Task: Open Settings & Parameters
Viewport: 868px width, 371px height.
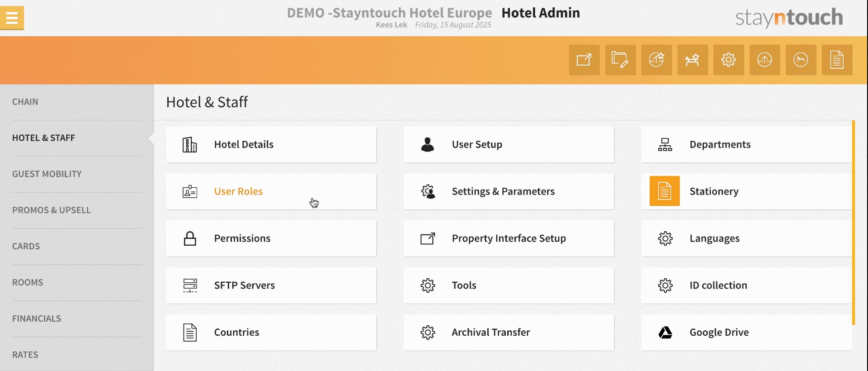Action: (509, 191)
